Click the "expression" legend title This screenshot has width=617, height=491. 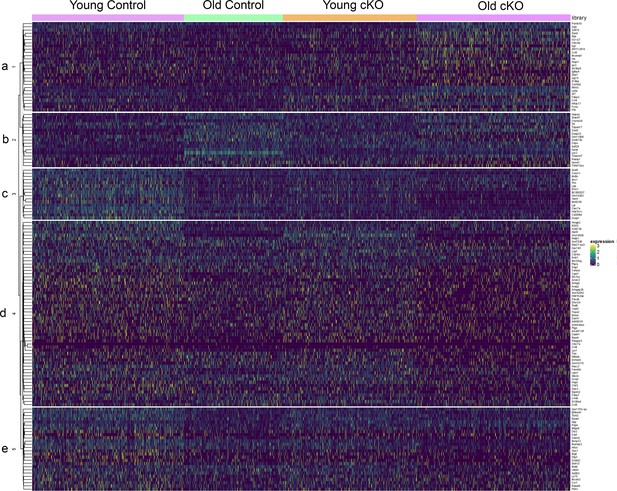coord(602,241)
